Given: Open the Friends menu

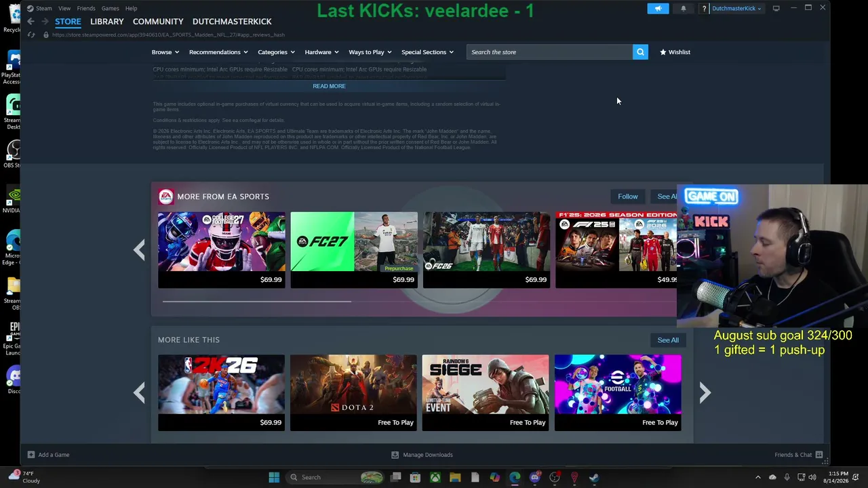Looking at the screenshot, I should (x=86, y=8).
